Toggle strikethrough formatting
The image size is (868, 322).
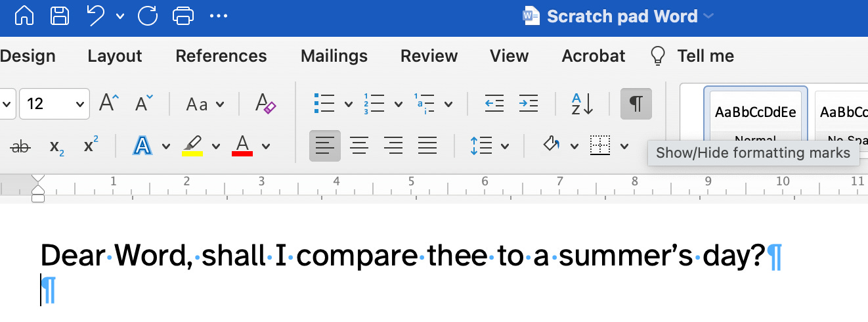20,147
